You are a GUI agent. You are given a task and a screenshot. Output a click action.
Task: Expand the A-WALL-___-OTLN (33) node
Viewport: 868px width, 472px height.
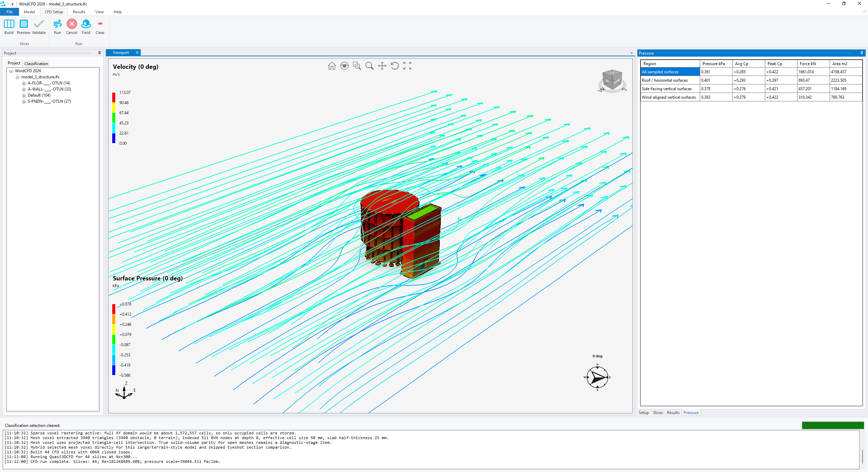click(x=24, y=89)
